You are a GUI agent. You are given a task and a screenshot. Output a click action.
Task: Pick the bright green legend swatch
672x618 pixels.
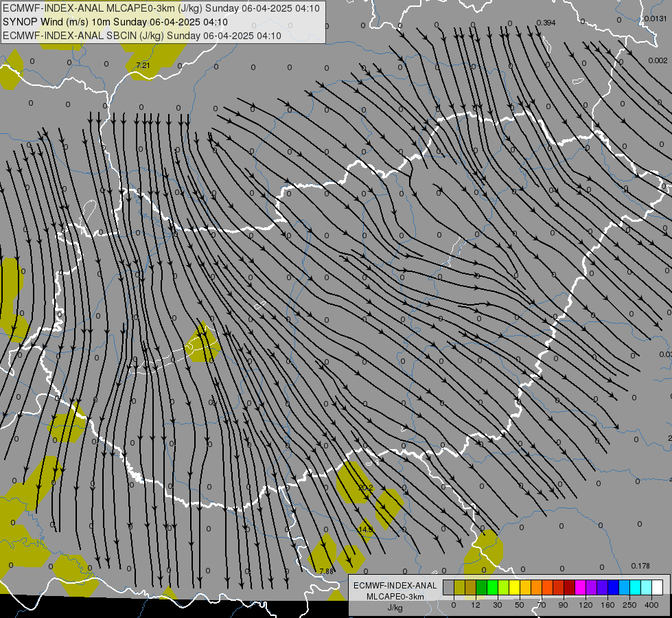pos(492,588)
